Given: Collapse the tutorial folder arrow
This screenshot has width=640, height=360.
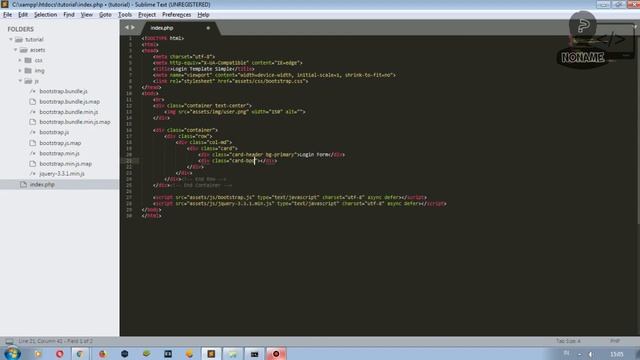Looking at the screenshot, I should tap(11, 40).
